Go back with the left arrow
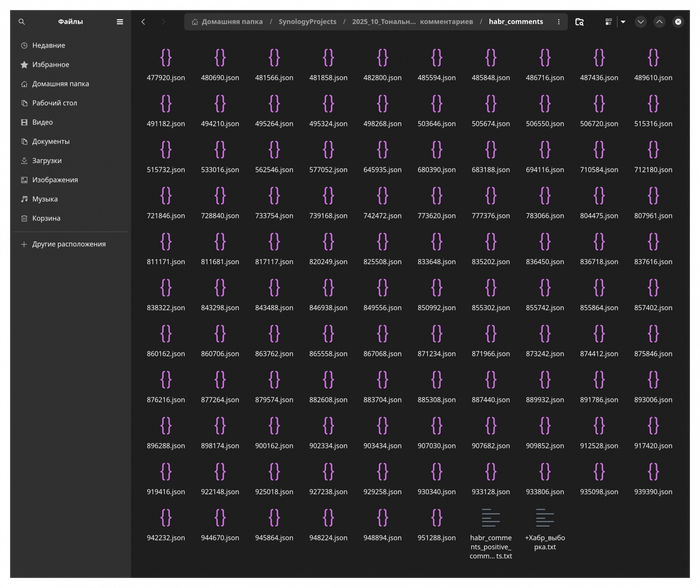This screenshot has height=588, width=700. 143,21
